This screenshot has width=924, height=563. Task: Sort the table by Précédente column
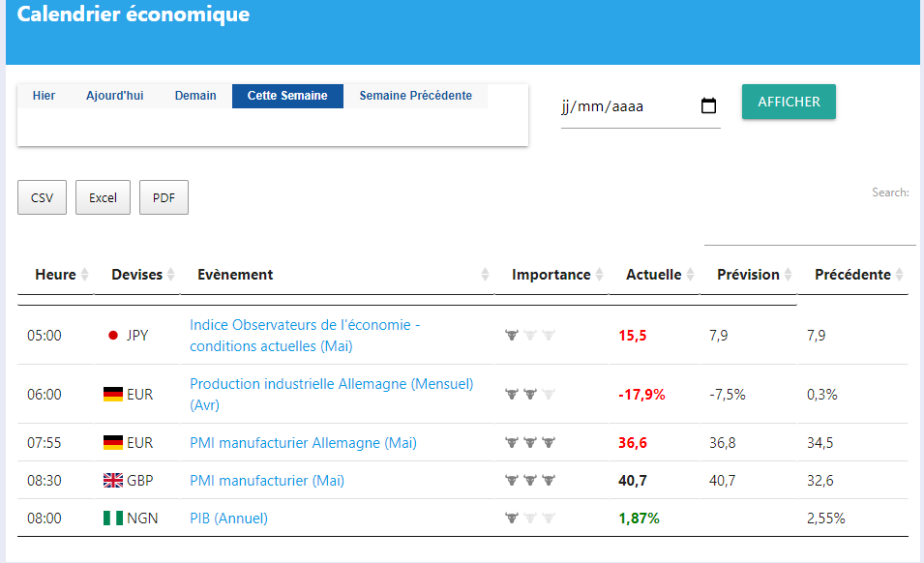point(852,275)
